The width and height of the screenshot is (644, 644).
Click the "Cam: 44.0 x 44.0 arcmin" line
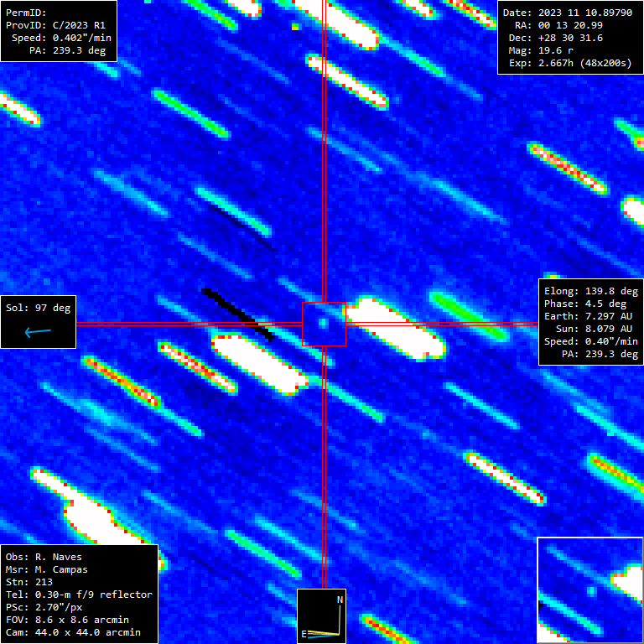click(x=73, y=632)
